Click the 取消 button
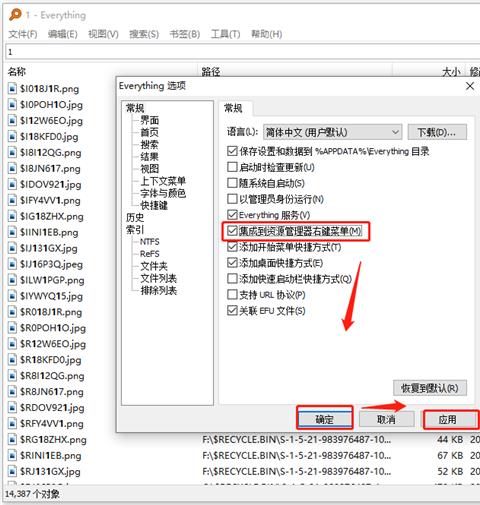 tap(386, 419)
